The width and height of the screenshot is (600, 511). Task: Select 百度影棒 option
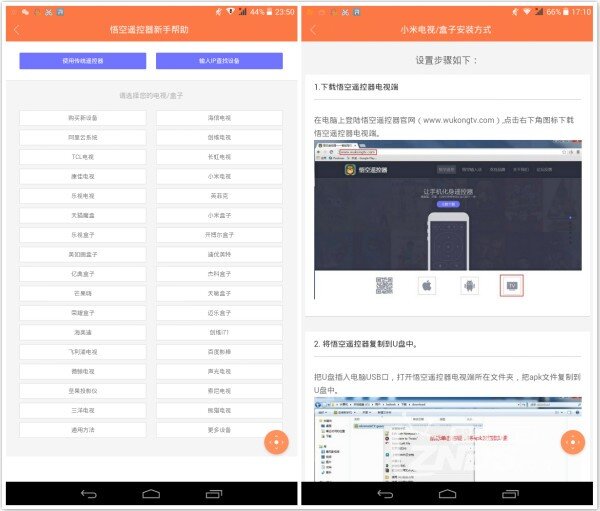pos(219,352)
